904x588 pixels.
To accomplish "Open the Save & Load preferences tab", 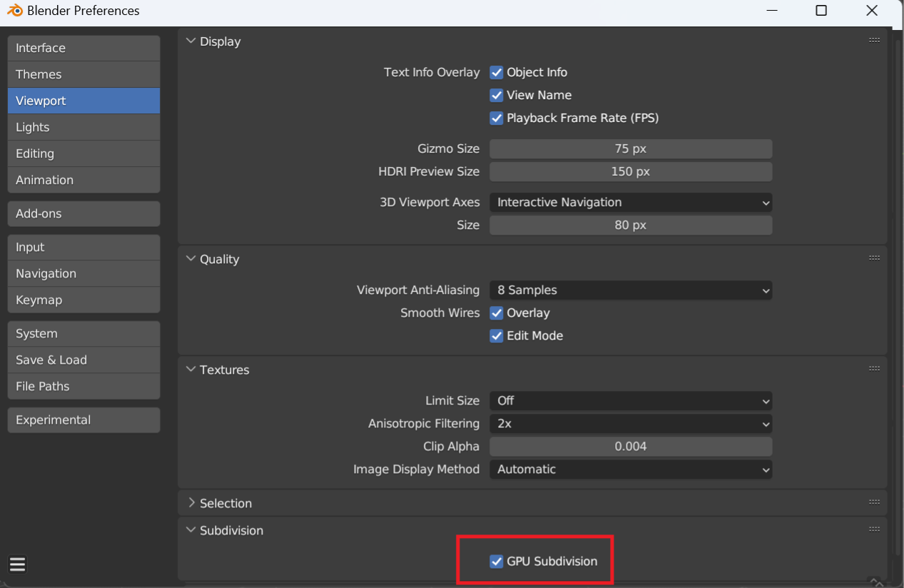I will click(x=83, y=360).
